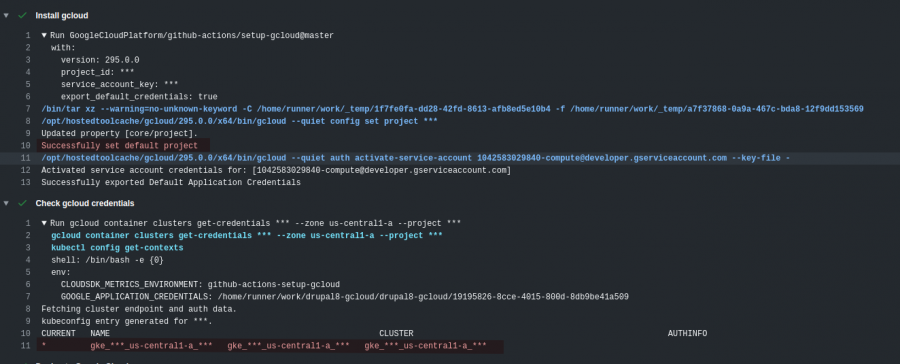
Task: Collapse the Install gcloud step
Action: (6, 16)
